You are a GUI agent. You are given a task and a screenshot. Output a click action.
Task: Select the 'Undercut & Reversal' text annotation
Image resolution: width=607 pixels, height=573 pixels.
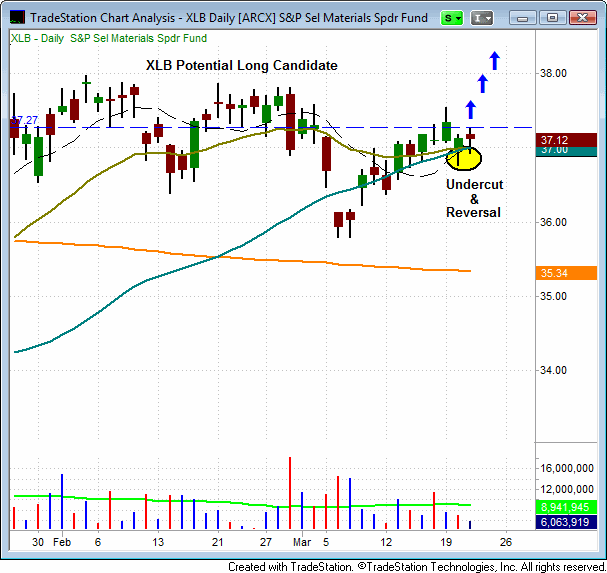pyautogui.click(x=474, y=198)
